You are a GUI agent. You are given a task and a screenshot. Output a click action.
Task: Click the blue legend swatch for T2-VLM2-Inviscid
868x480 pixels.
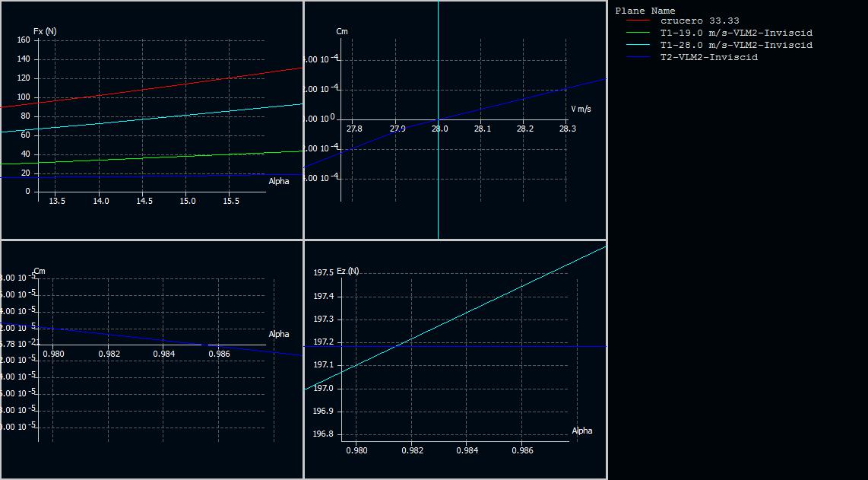click(x=638, y=58)
